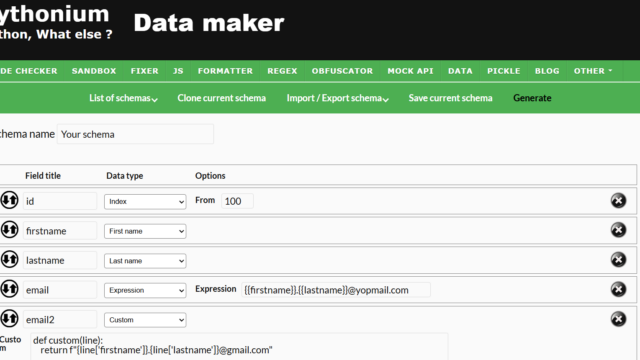Click the custom function code textarea
The image size is (640, 360).
pos(239,346)
